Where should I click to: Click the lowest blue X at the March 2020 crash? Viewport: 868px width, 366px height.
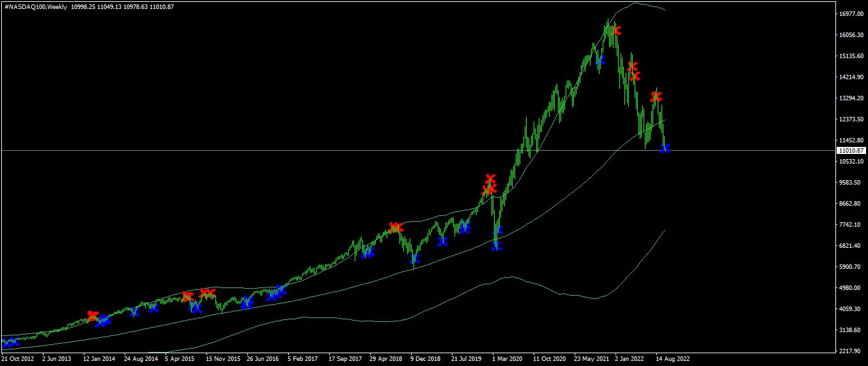tap(497, 245)
